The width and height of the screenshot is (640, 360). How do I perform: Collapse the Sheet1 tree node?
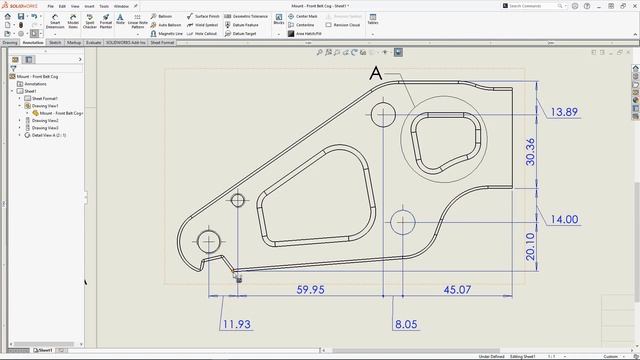(x=12, y=91)
